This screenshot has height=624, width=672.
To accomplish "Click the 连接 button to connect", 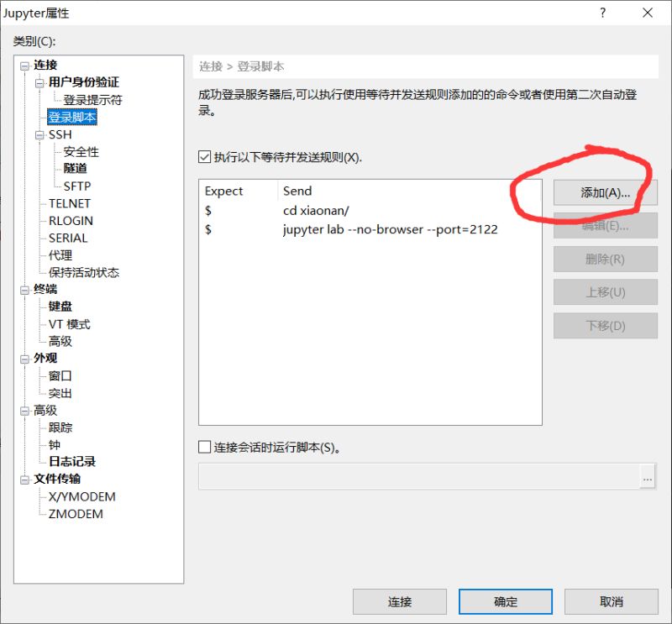I will point(400,601).
